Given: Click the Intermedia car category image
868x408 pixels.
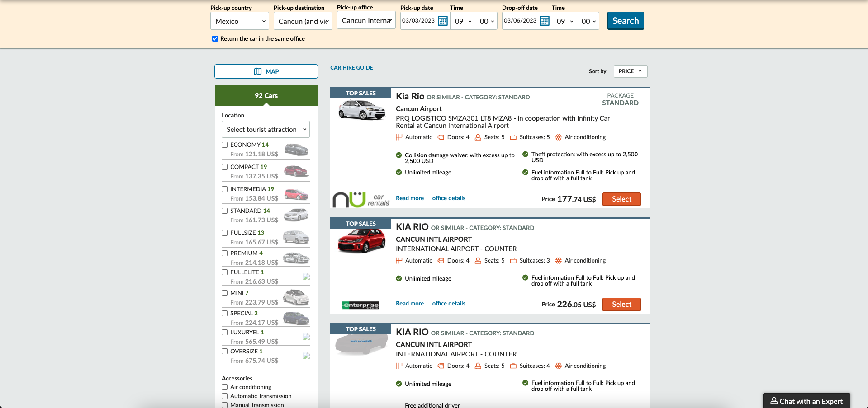Looking at the screenshot, I should click(x=296, y=194).
